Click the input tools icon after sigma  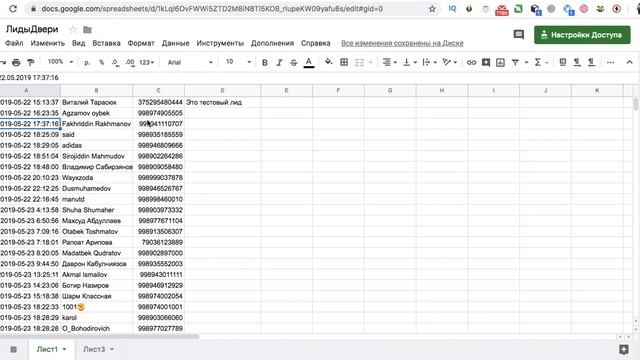point(562,62)
